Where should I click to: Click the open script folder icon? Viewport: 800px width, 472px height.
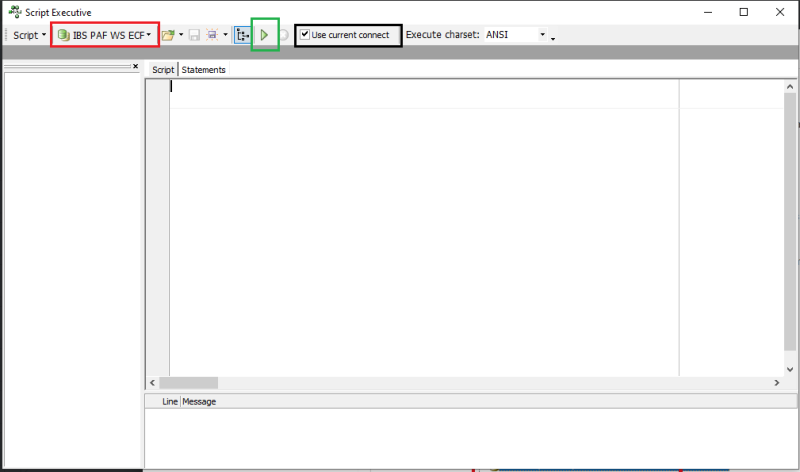168,35
